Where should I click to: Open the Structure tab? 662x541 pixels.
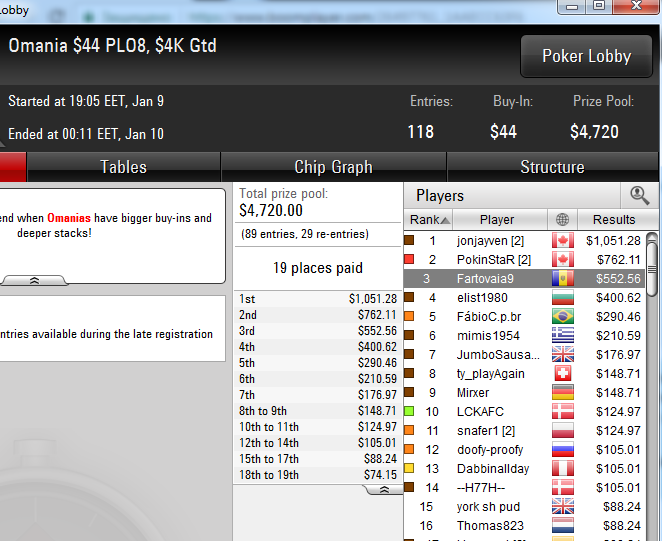pyautogui.click(x=552, y=167)
